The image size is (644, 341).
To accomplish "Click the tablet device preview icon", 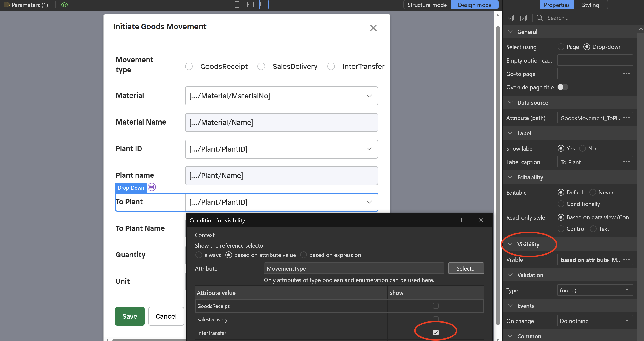I will 250,5.
